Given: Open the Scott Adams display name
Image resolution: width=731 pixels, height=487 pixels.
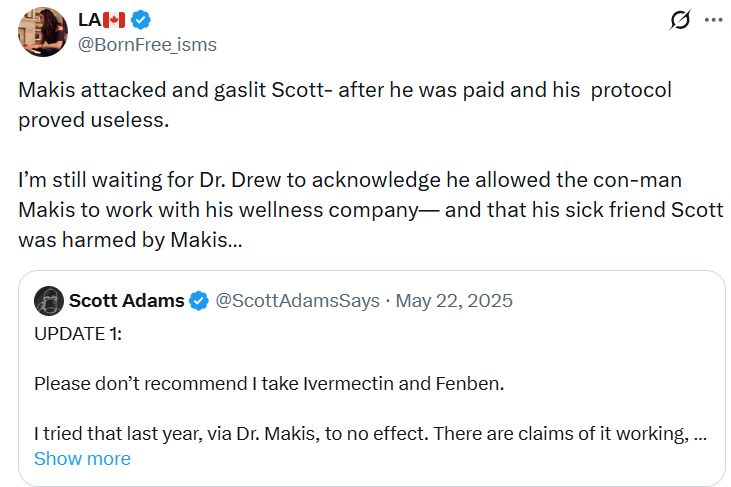Looking at the screenshot, I should 126,301.
